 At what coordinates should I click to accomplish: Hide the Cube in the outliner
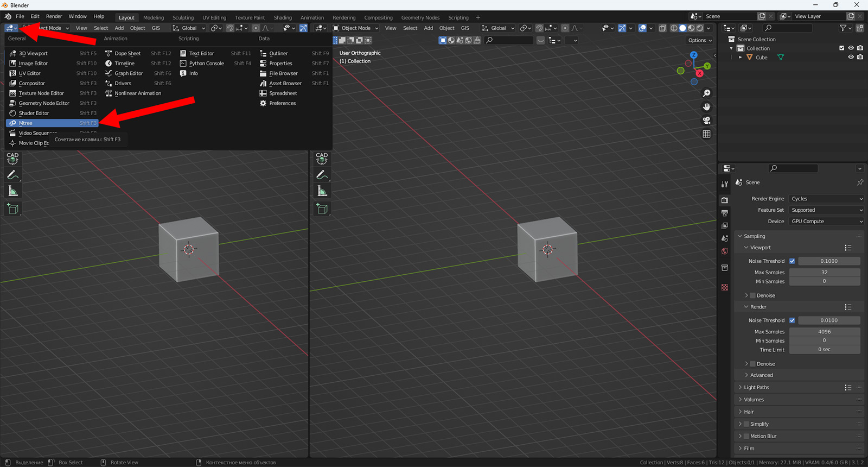point(851,57)
